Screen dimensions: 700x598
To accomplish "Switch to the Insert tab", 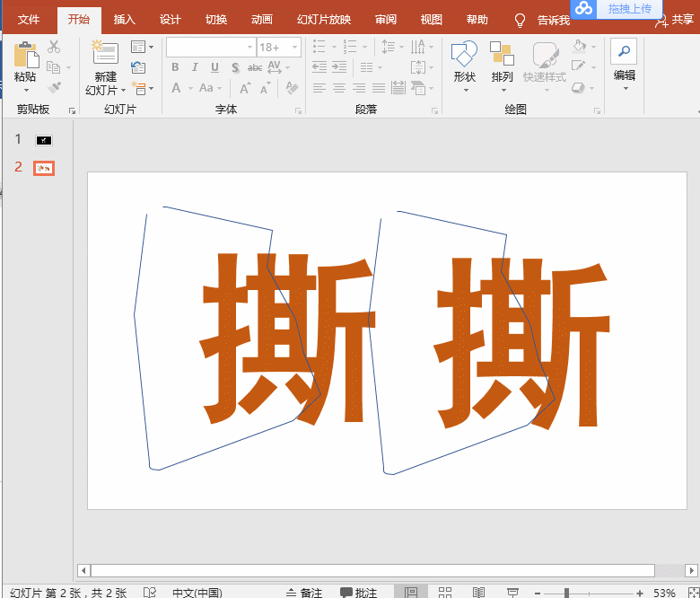I will (x=124, y=20).
